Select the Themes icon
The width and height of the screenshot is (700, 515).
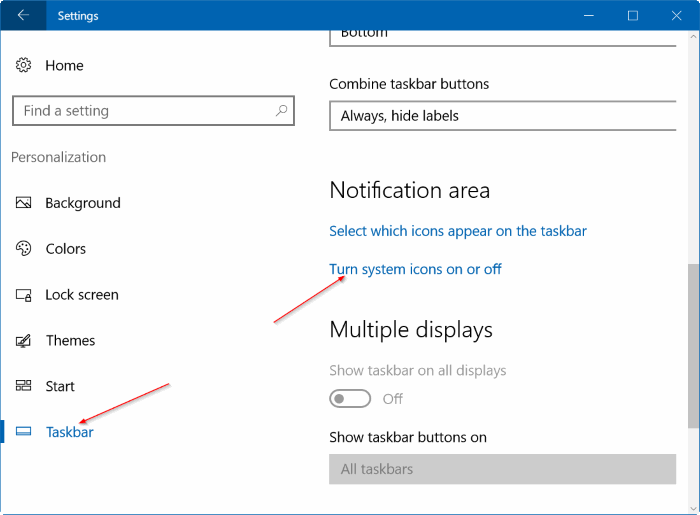[x=23, y=341]
